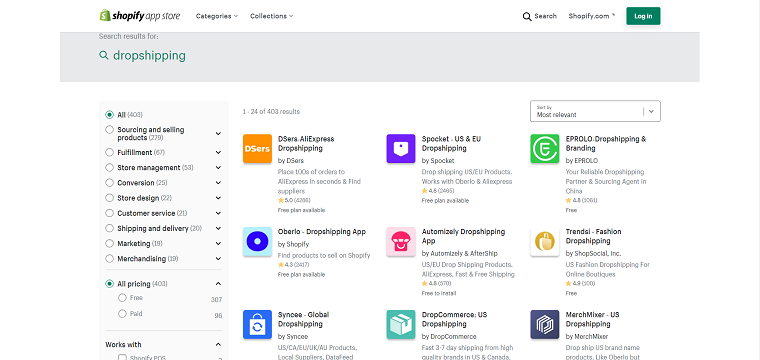Select the Marketing category radio

[110, 243]
